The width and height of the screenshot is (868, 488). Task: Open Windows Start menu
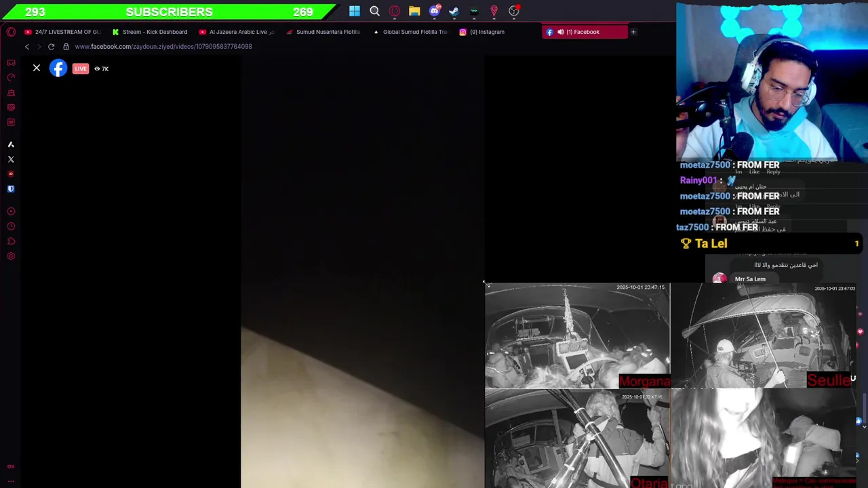[355, 11]
